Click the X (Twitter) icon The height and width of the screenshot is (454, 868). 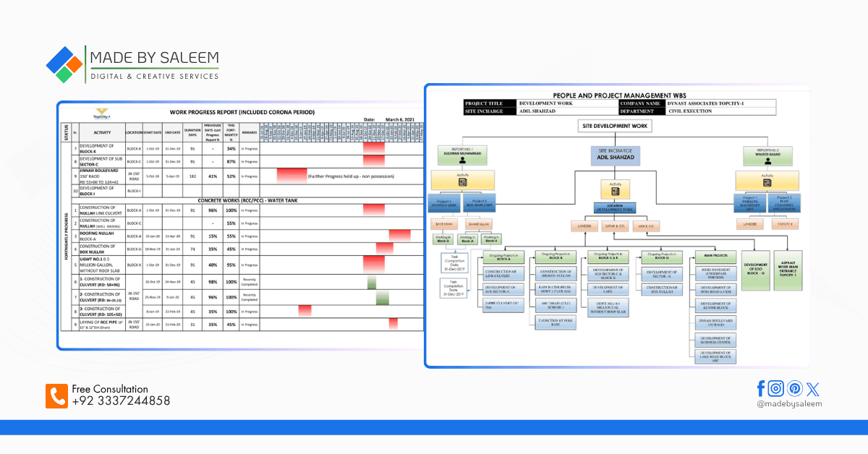[x=813, y=389]
